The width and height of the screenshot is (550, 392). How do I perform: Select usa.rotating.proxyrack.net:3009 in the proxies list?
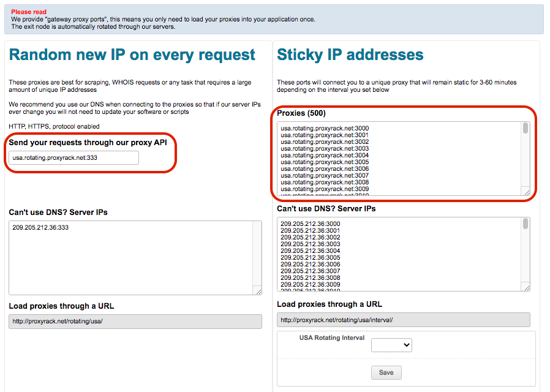click(x=325, y=189)
